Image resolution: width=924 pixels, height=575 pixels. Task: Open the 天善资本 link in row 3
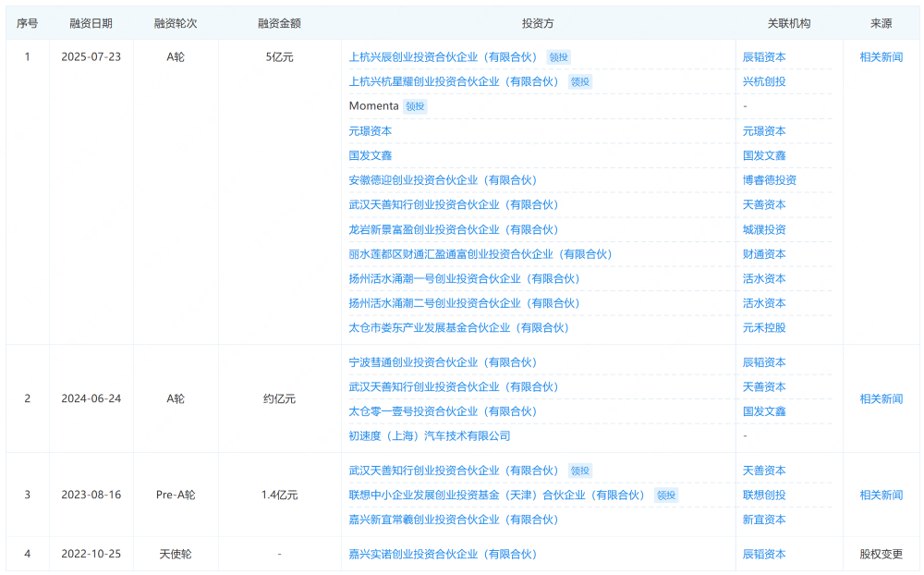pos(763,470)
